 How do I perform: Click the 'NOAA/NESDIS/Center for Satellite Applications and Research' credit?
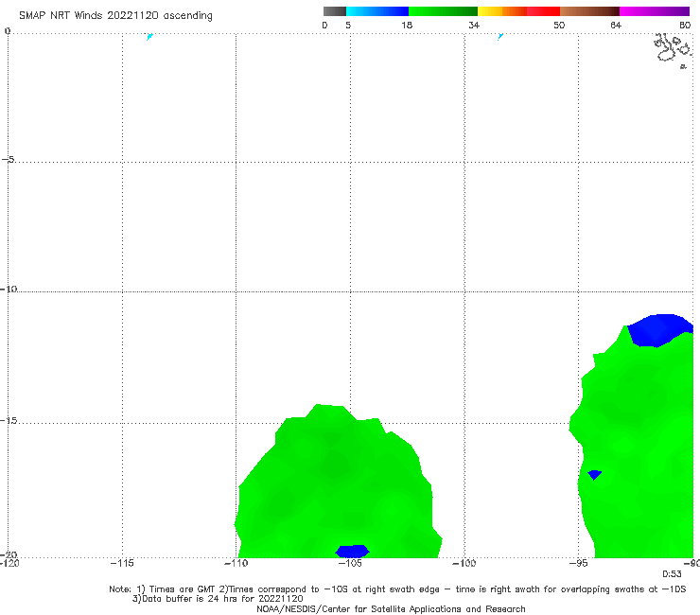point(391,609)
